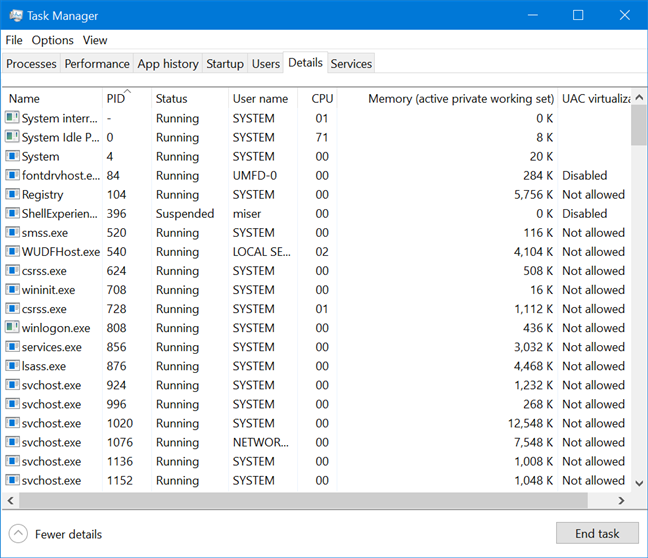Sort by UAC virtualization column header
Image resolution: width=648 pixels, height=558 pixels.
pyautogui.click(x=595, y=98)
